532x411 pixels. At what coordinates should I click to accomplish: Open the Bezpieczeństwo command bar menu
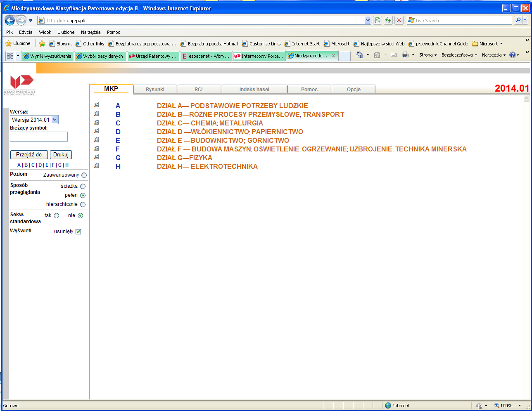tap(459, 55)
